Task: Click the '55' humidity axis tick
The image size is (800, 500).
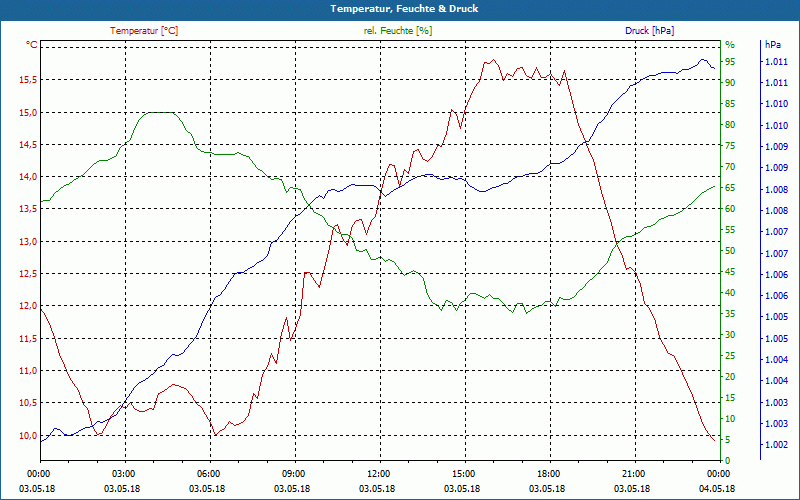Action: 730,230
